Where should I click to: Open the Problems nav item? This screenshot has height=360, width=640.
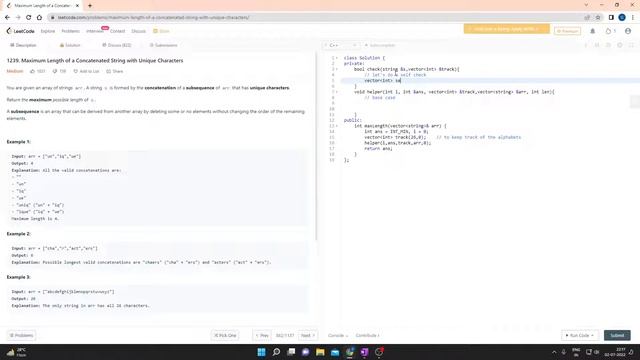[71, 31]
